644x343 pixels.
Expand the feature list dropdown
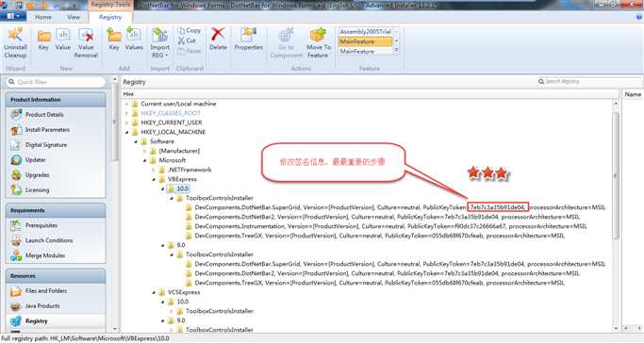[396, 50]
